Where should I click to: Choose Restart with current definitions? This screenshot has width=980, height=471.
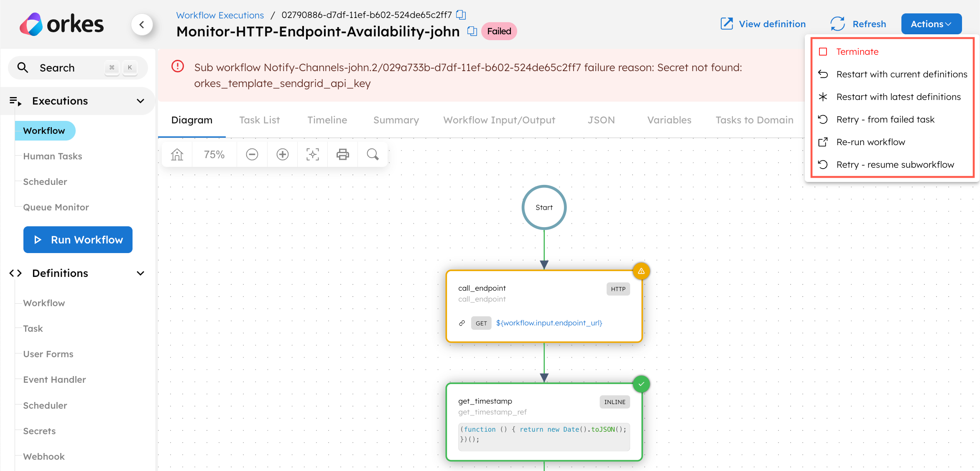(893, 74)
